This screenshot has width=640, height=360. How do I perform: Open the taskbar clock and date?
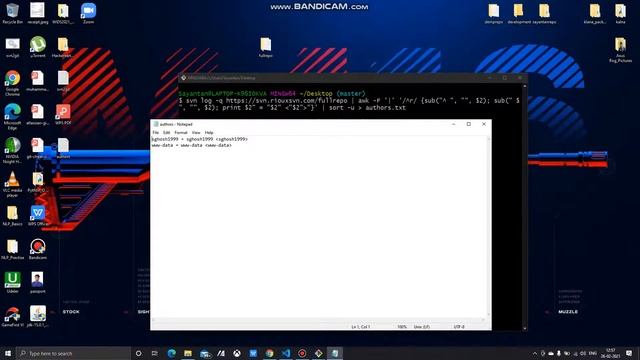click(x=611, y=353)
